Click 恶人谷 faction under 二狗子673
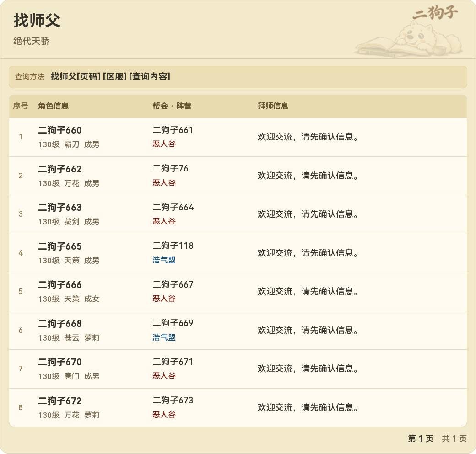Viewport: 476px width, 454px height. [164, 415]
